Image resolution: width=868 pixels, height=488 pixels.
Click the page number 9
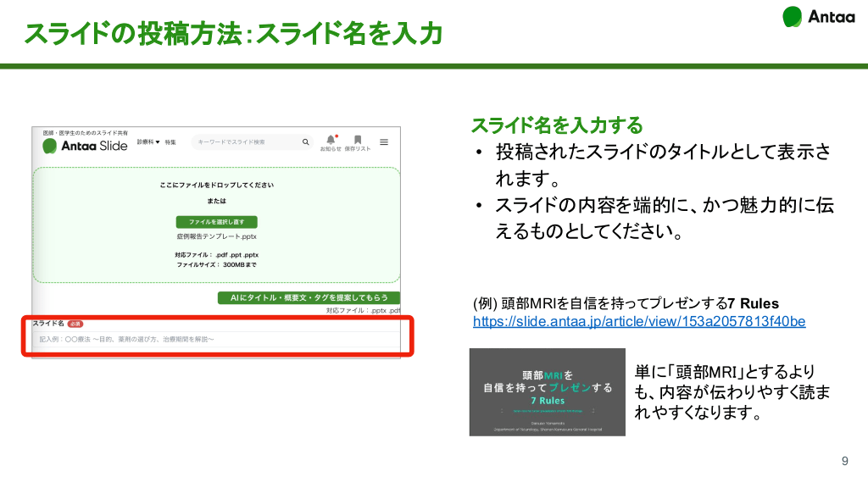pyautogui.click(x=844, y=461)
